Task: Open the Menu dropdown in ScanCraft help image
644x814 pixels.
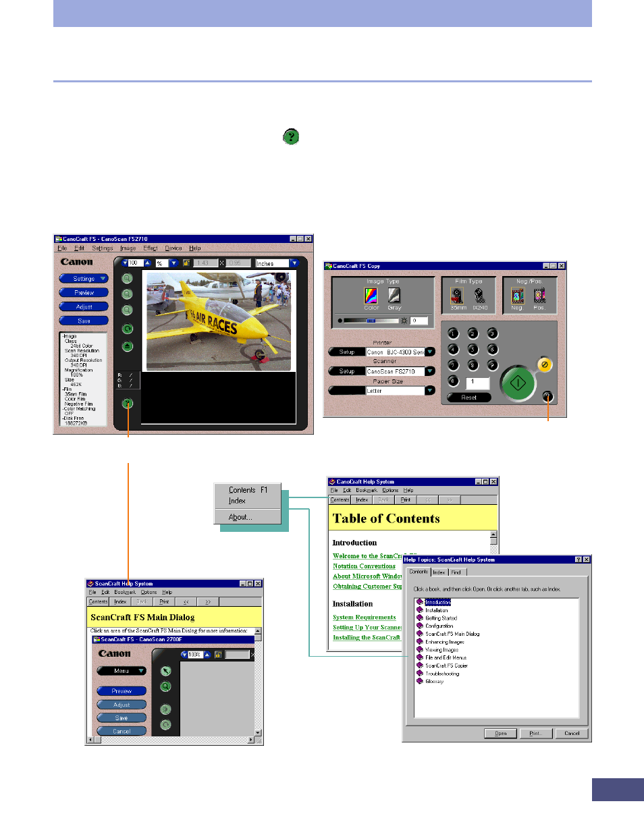Action: (122, 671)
